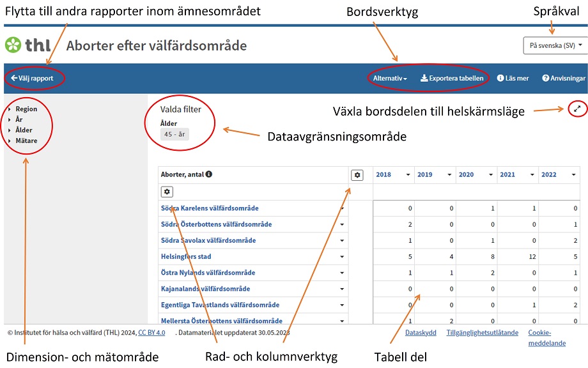Click the Välj rapport navigation link
The image size is (588, 368).
click(33, 79)
